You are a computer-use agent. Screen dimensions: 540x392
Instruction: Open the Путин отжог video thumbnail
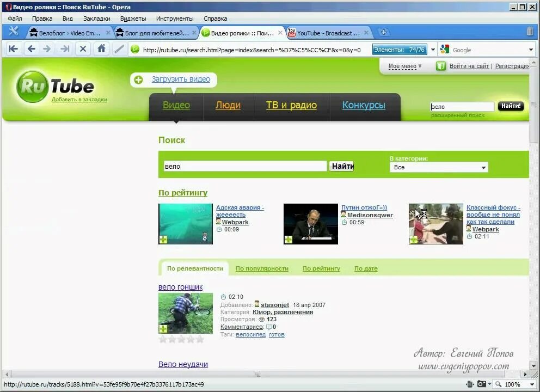click(x=311, y=224)
